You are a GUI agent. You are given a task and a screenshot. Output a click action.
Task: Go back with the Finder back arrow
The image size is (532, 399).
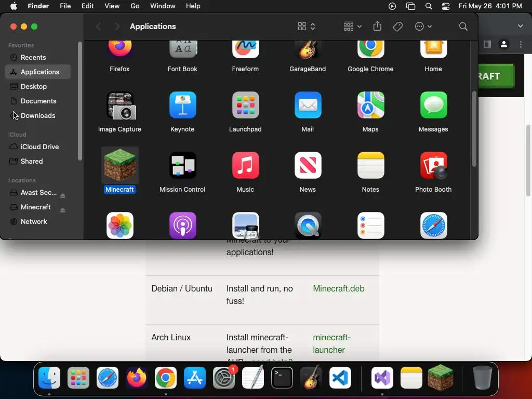click(98, 26)
